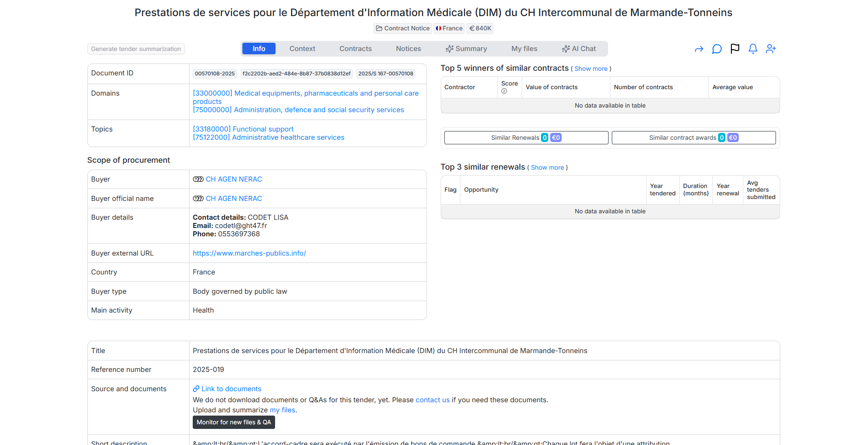Click the my files link
Viewport: 868px width, 445px height.
tap(282, 410)
